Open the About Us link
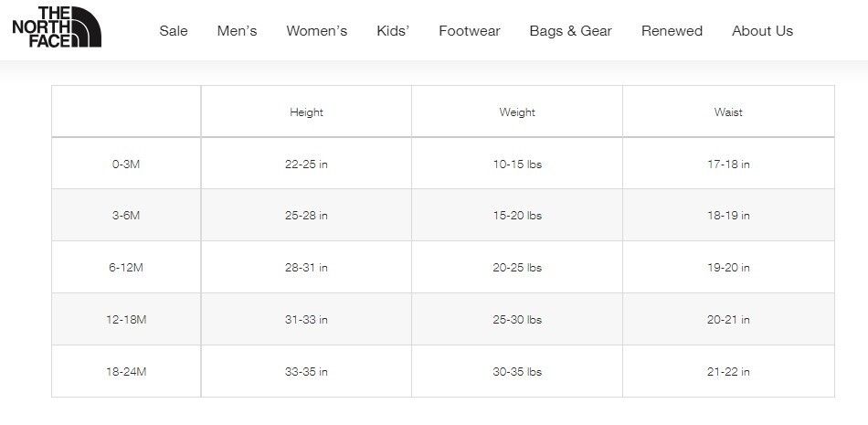The width and height of the screenshot is (868, 425). (x=762, y=31)
